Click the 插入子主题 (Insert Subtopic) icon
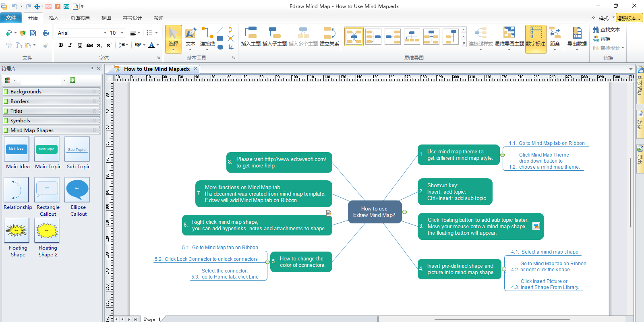The width and height of the screenshot is (644, 322). [274, 33]
